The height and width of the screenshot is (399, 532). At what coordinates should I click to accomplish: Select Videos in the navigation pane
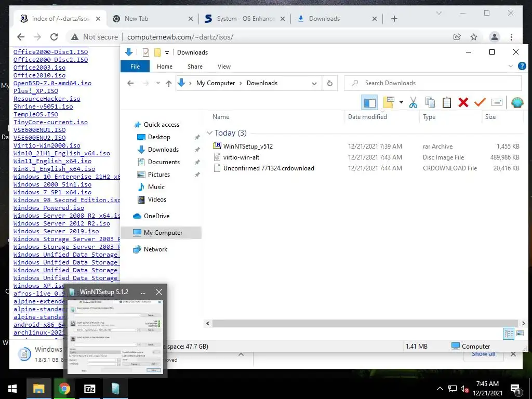157,199
